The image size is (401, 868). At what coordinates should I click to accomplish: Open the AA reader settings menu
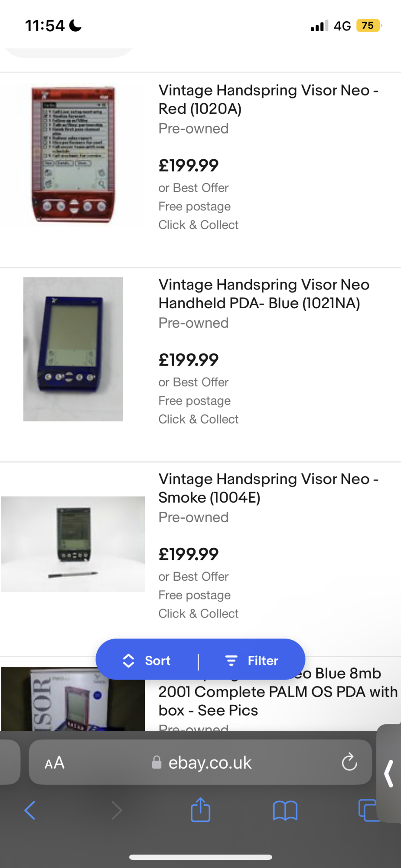tap(55, 763)
